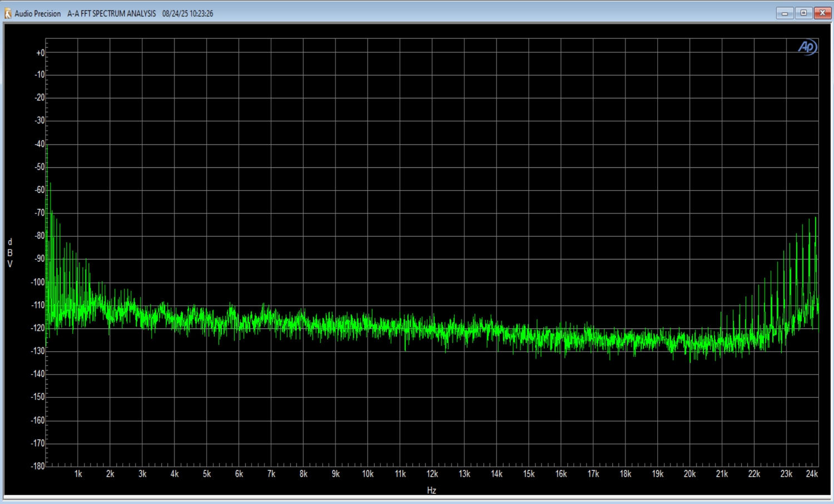Select the 15k frequency axis label
834x504 pixels.
click(529, 474)
